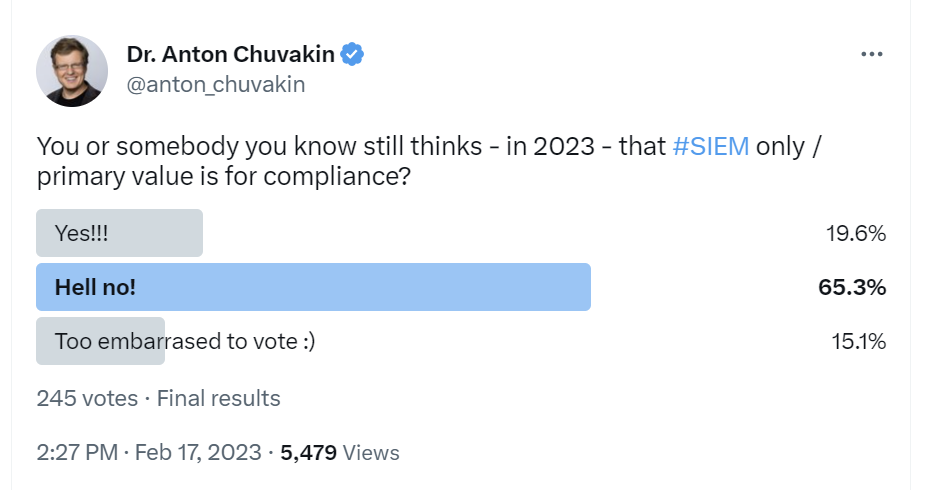This screenshot has height=490, width=925.
Task: Click the "Final results" label
Action: coord(218,399)
